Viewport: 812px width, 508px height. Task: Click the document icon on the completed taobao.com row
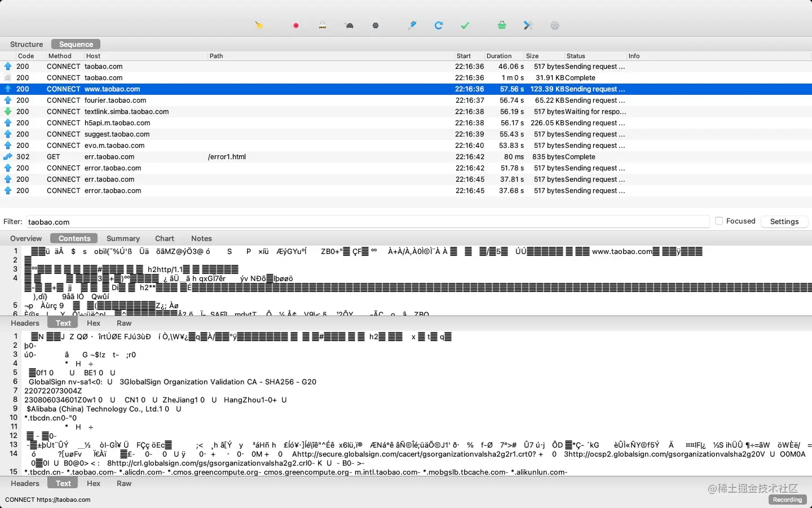click(8, 78)
